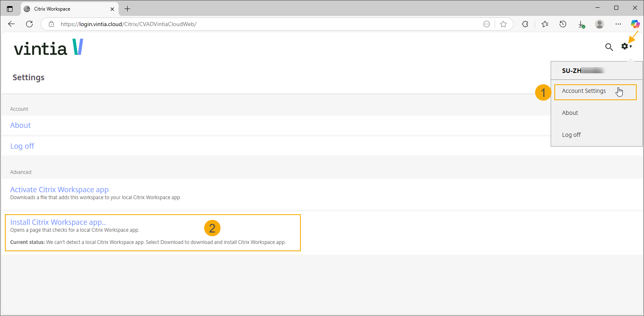Viewport: 644px width, 316px height.
Task: Open the favorites list icon
Action: point(545,24)
